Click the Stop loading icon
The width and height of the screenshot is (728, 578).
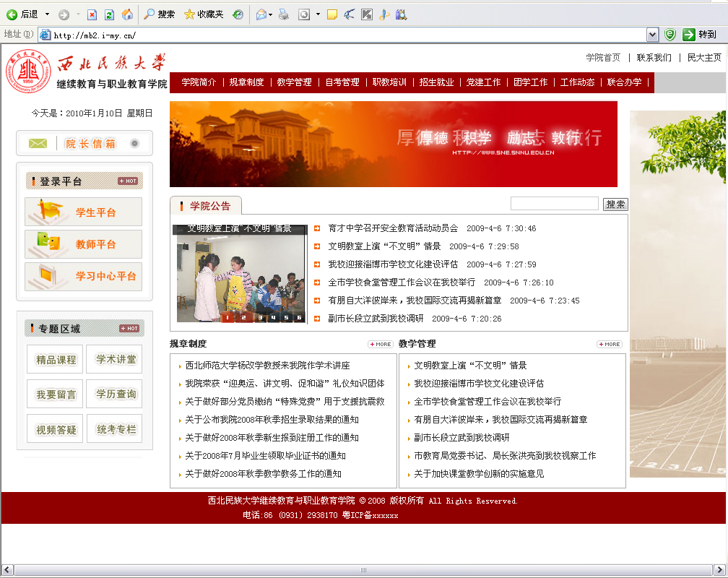coord(92,15)
